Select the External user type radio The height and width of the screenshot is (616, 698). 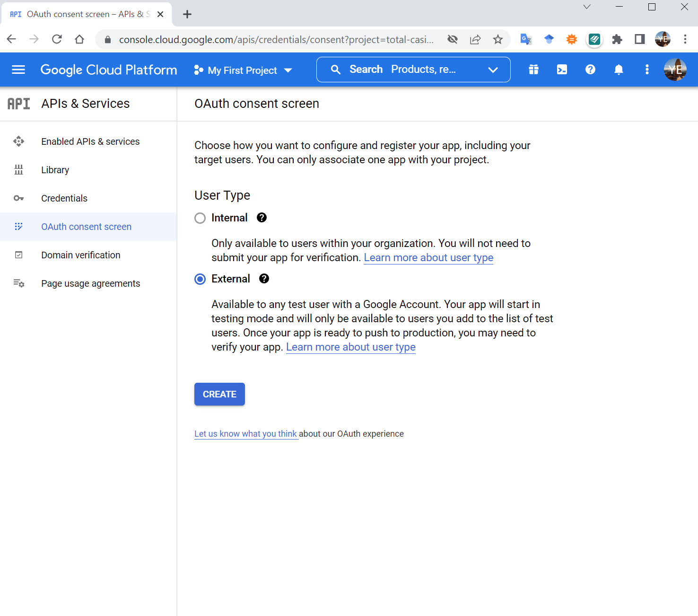coord(200,279)
